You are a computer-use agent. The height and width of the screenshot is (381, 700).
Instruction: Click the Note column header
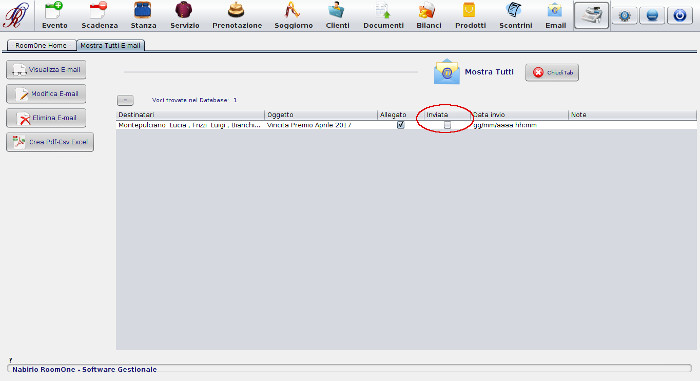[x=633, y=115]
